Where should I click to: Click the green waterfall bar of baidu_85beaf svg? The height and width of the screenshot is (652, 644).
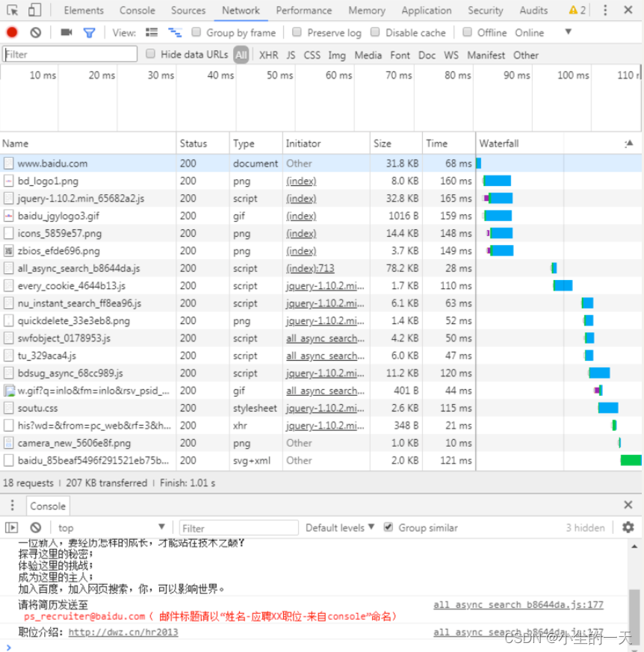(631, 460)
